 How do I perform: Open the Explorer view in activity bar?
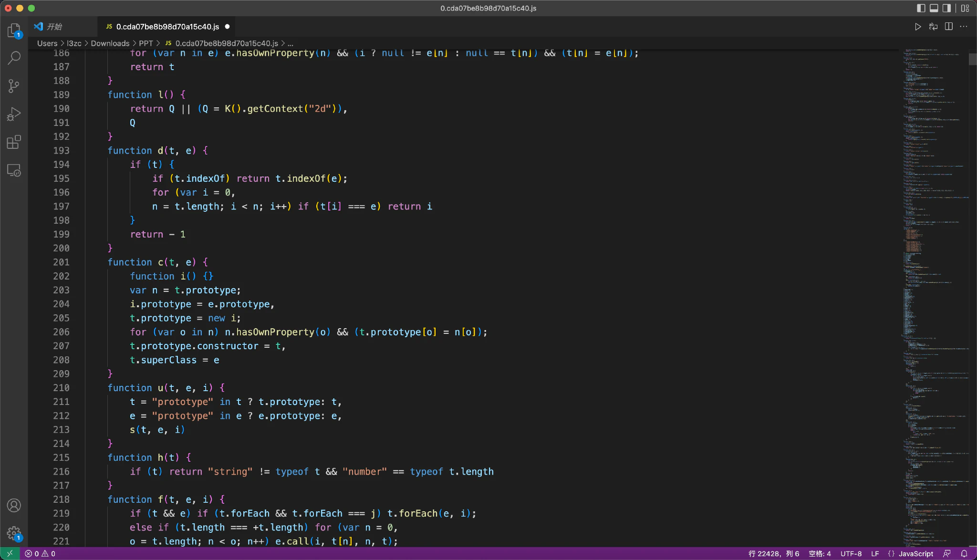click(x=14, y=31)
